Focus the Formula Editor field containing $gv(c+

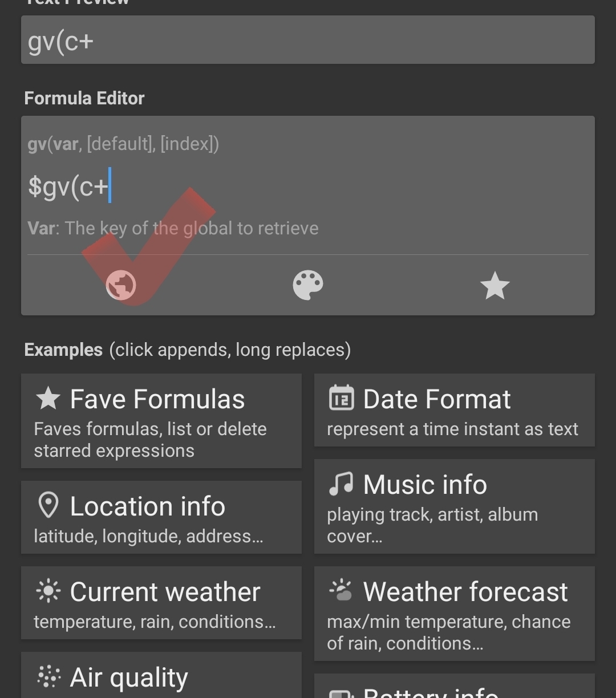point(308,186)
